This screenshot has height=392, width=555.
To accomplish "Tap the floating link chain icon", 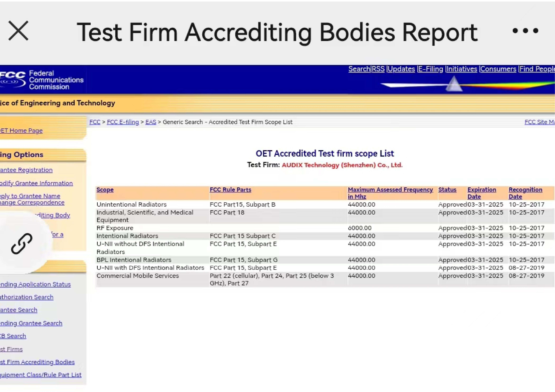I will pyautogui.click(x=22, y=243).
